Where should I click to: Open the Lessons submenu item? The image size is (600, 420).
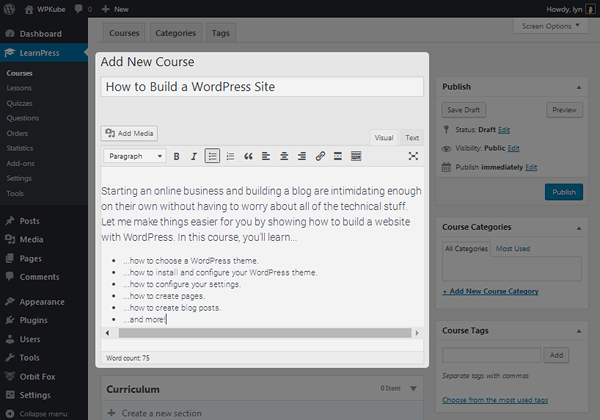coord(20,87)
